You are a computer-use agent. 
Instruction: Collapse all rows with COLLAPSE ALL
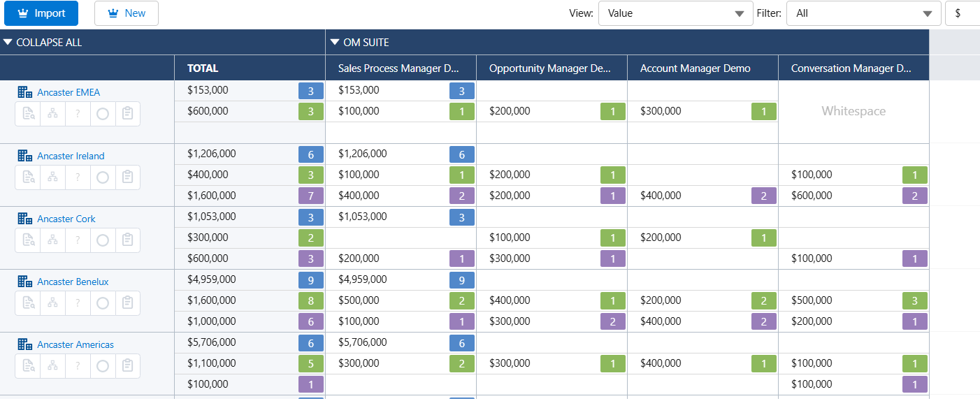click(x=43, y=43)
